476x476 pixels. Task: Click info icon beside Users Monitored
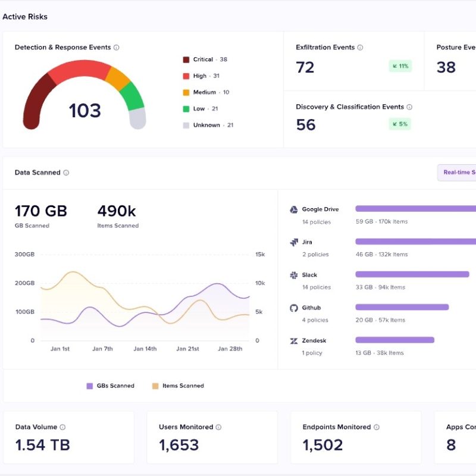(218, 427)
